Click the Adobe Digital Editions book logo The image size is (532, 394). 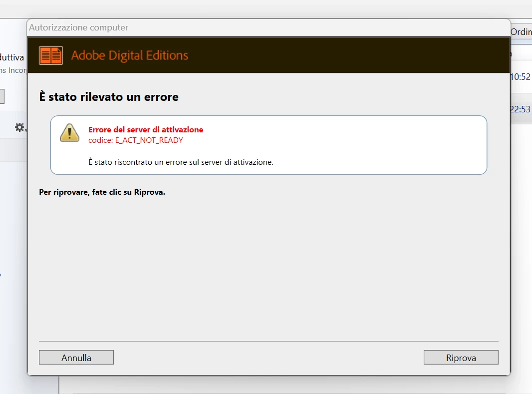[51, 55]
